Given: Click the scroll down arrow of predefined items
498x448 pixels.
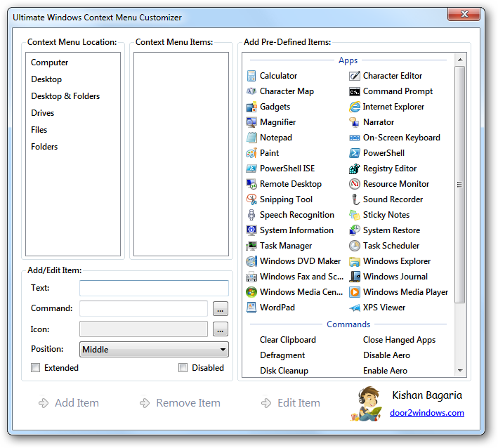Looking at the screenshot, I should tap(460, 370).
